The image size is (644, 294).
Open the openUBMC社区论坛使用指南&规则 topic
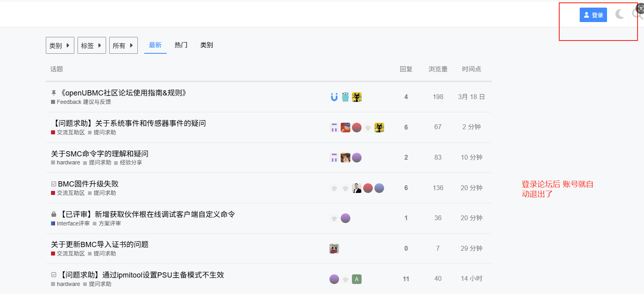click(123, 93)
